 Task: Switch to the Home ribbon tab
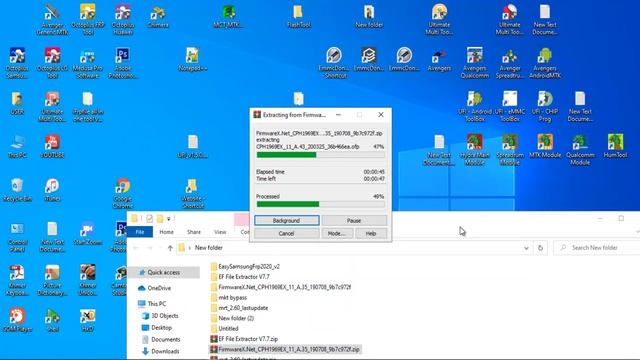(167, 232)
